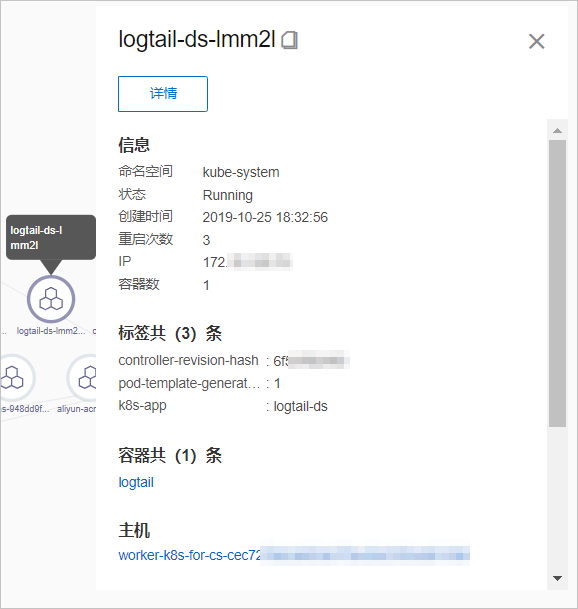Click the vertical scrollbar thumb
578x609 pixels.
pos(557,284)
